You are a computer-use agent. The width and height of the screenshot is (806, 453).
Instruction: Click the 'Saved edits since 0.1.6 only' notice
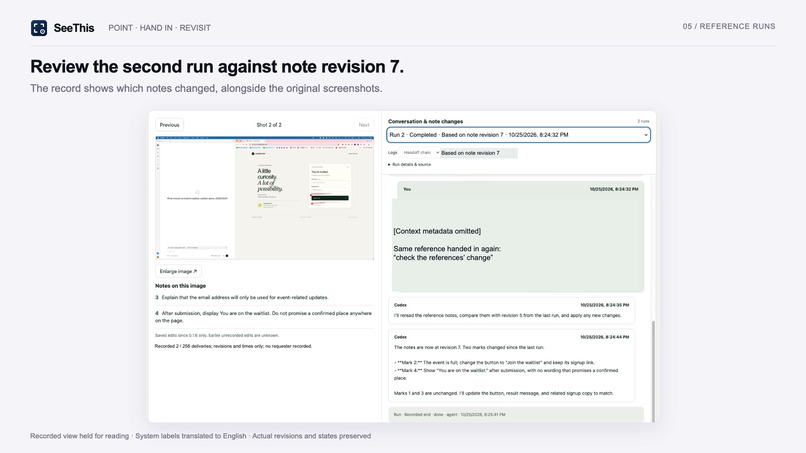pyautogui.click(x=217, y=335)
